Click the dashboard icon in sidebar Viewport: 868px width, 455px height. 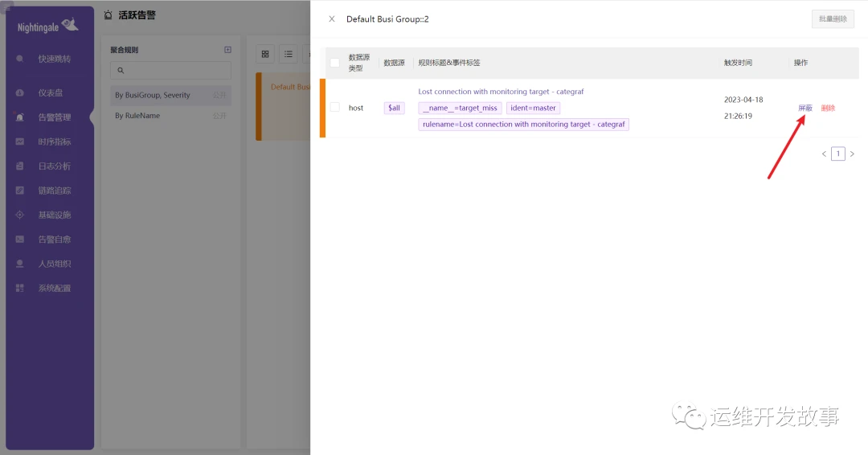(20, 93)
